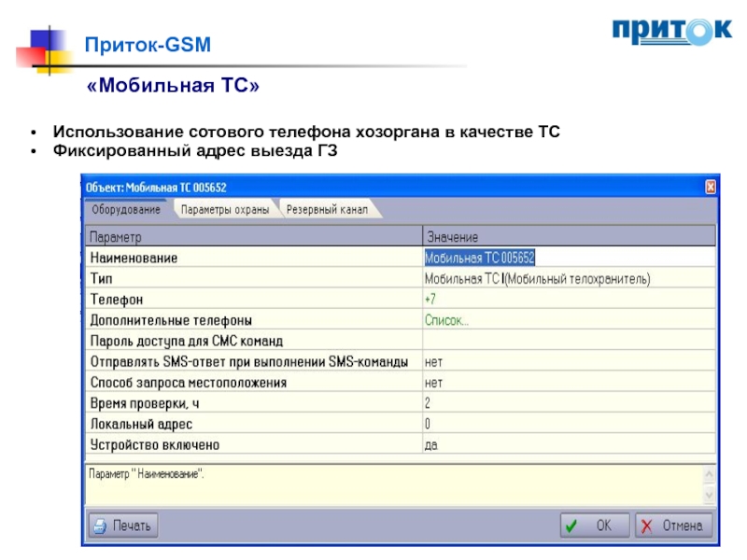Click the red X icon on Отмена

[x=646, y=526]
